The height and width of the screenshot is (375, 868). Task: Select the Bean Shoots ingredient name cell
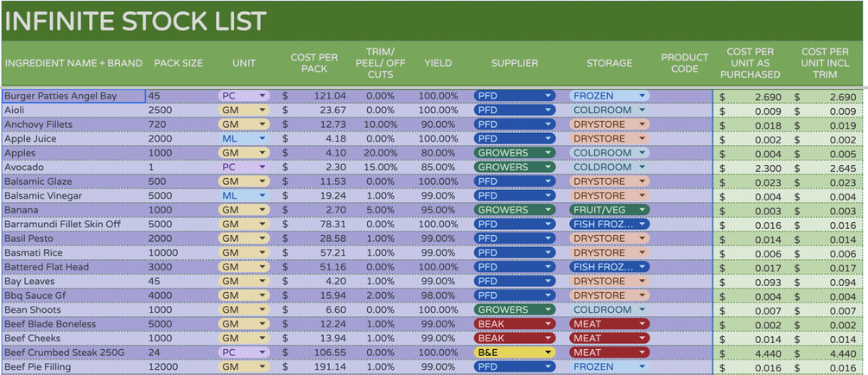click(73, 310)
